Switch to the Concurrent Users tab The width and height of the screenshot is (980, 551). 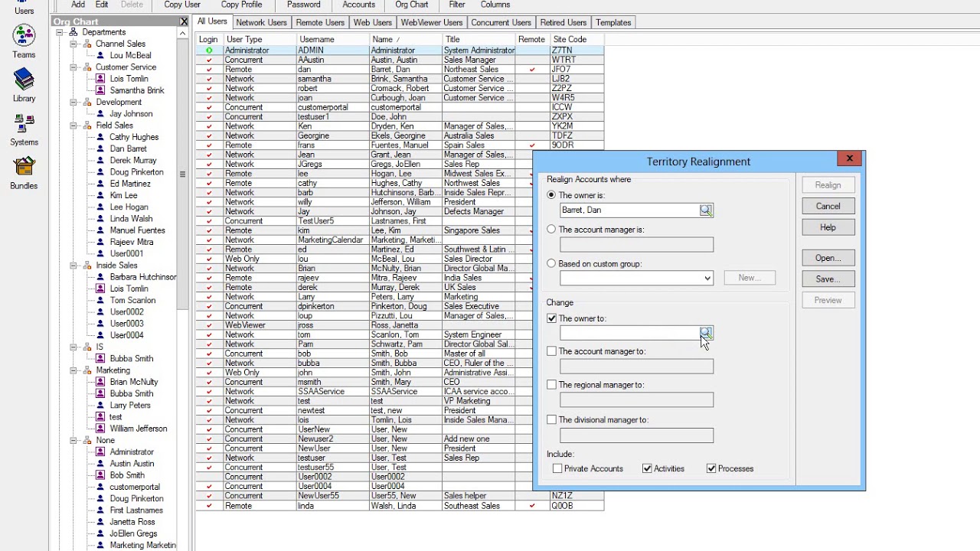(x=501, y=23)
